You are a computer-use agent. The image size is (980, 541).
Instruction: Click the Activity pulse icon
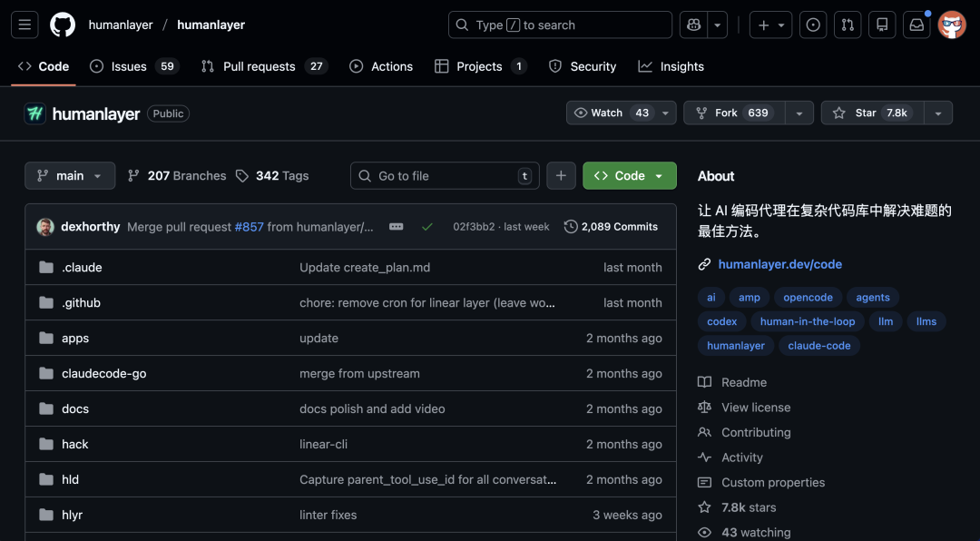pyautogui.click(x=704, y=457)
